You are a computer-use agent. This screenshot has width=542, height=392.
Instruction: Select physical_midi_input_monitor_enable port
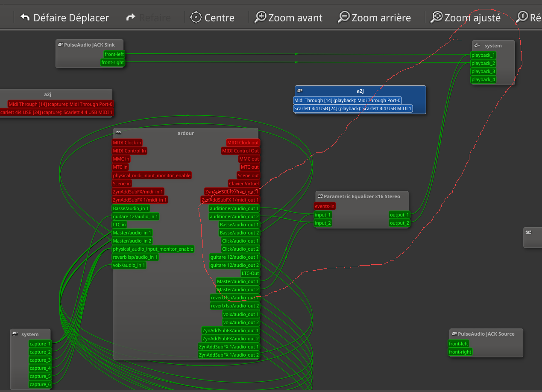point(152,176)
